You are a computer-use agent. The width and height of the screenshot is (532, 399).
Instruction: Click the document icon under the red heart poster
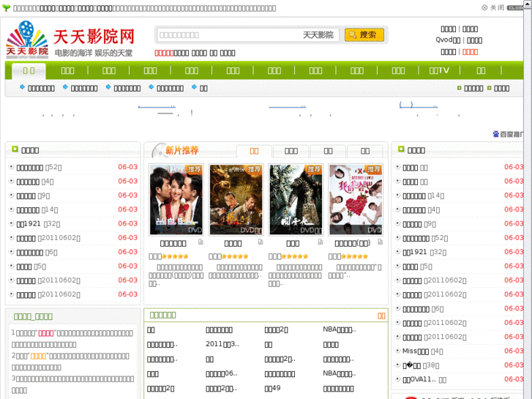click(x=380, y=242)
